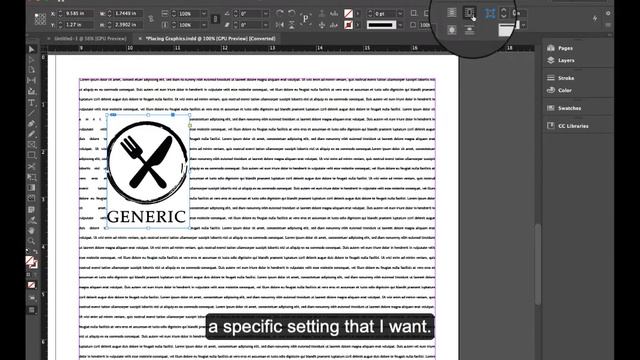Click the Flip Vertical icon
The height and width of the screenshot is (360, 640).
pyautogui.click(x=291, y=25)
